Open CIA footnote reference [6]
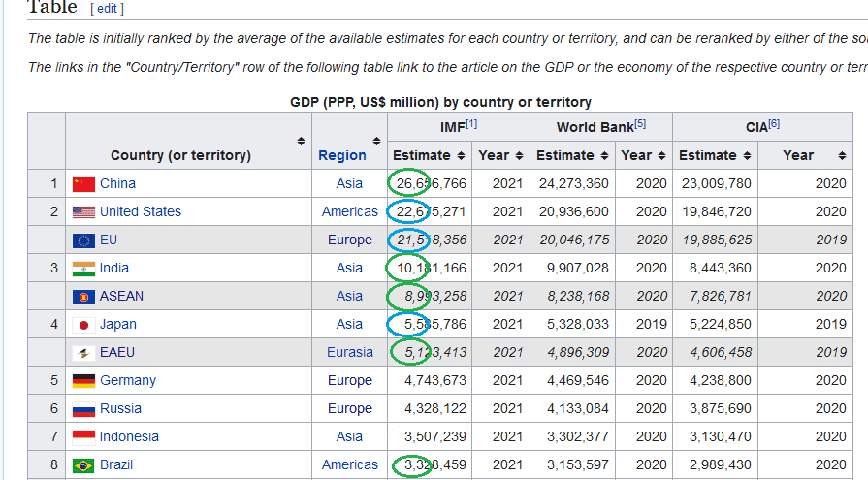The width and height of the screenshot is (868, 480). point(774,124)
